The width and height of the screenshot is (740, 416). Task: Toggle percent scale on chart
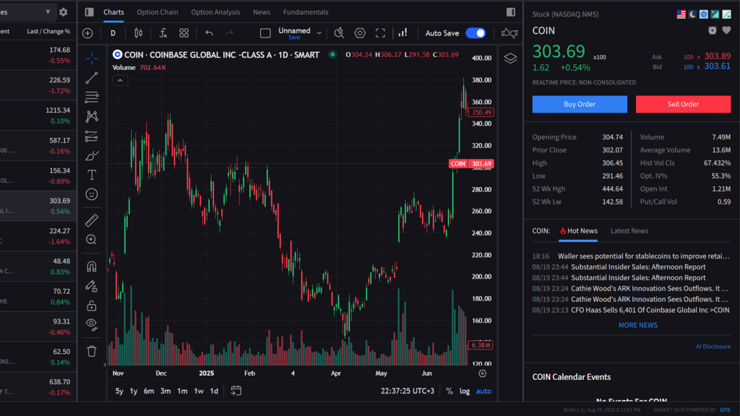tap(449, 391)
